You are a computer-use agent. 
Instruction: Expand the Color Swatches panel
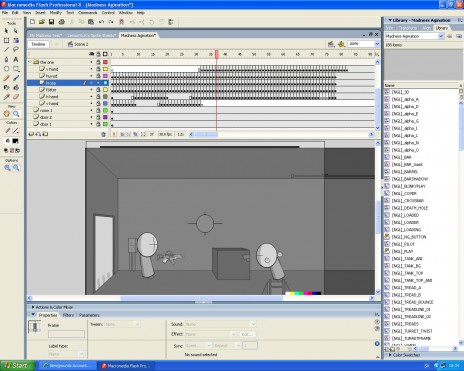click(390, 355)
